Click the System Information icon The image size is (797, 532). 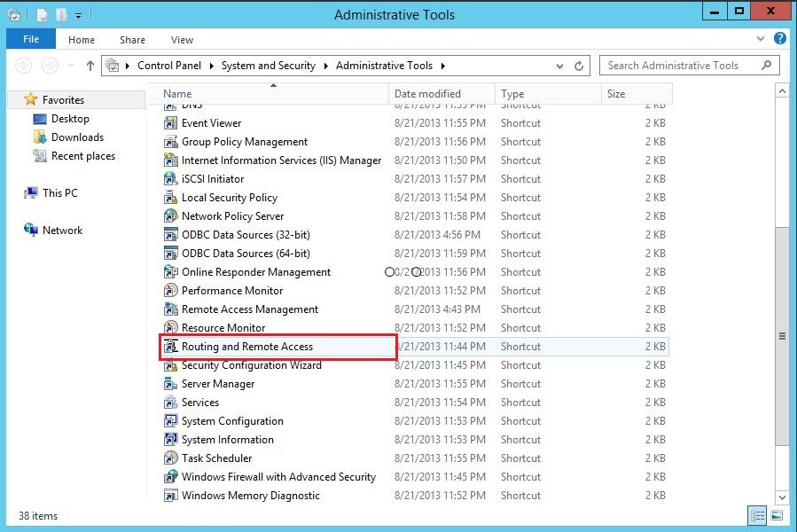171,440
